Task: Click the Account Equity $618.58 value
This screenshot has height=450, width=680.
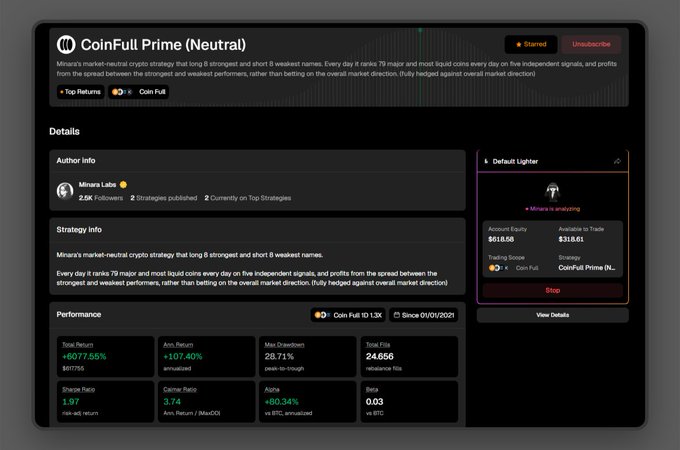Action: (501, 239)
